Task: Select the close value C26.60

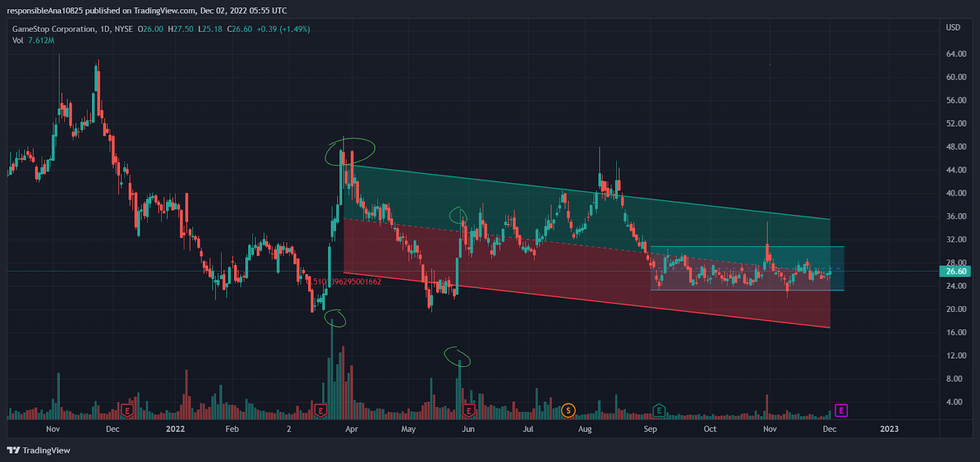Action: pos(239,29)
